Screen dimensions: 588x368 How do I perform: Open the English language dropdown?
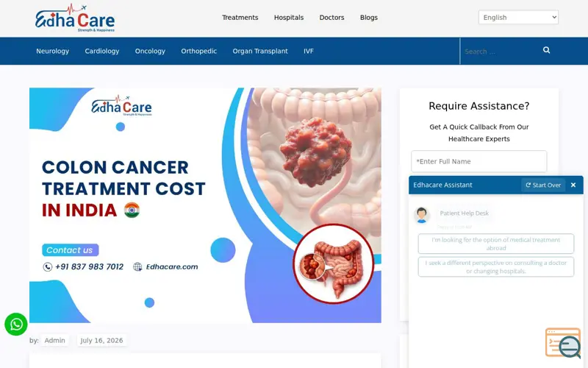click(x=518, y=17)
